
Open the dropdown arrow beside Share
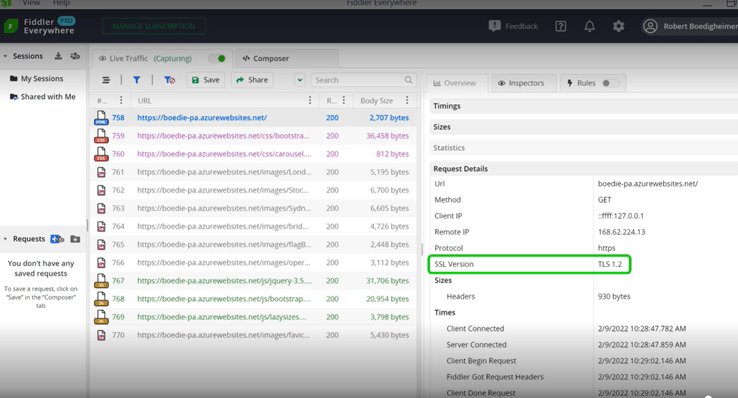coord(300,80)
